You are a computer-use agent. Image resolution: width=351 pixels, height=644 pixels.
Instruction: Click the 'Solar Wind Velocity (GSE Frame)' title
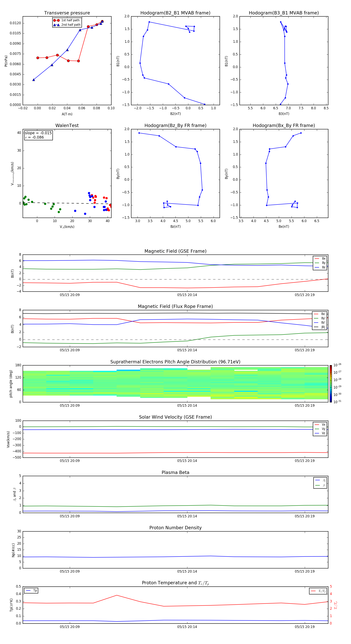pos(175,417)
